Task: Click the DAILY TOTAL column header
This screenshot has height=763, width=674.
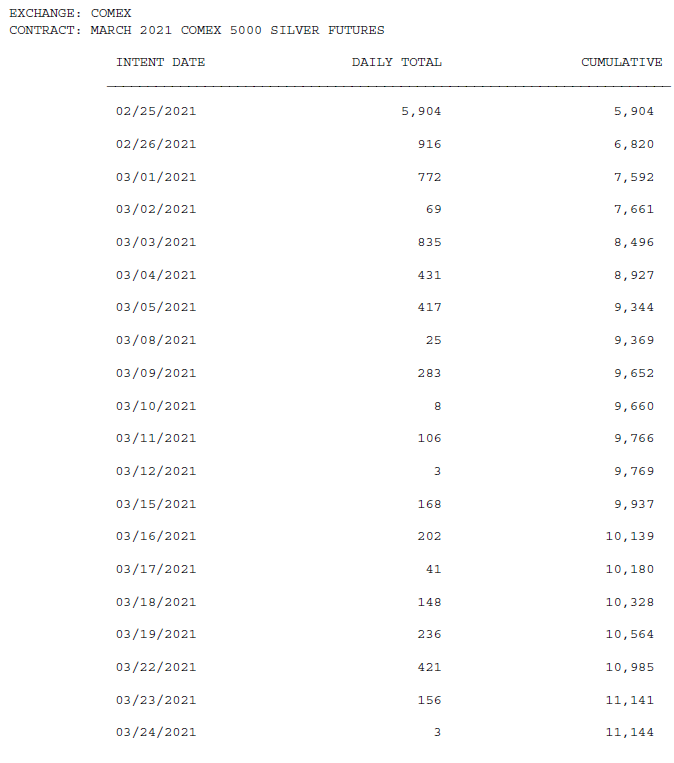Action: 397,62
